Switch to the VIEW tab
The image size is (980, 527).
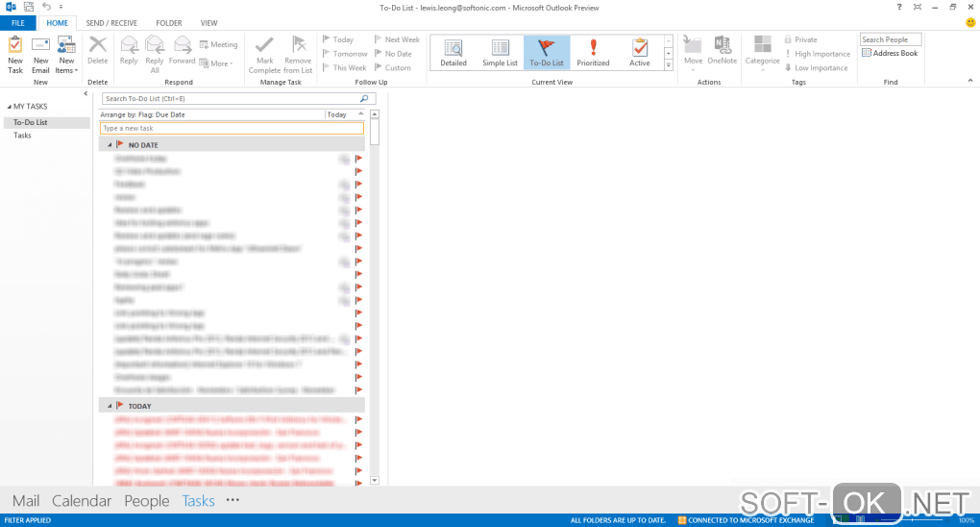(x=208, y=23)
